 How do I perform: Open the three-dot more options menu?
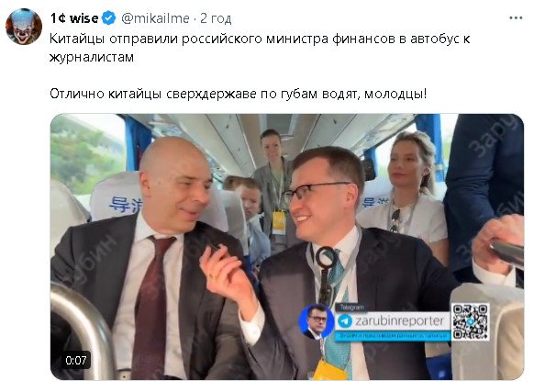pyautogui.click(x=516, y=18)
